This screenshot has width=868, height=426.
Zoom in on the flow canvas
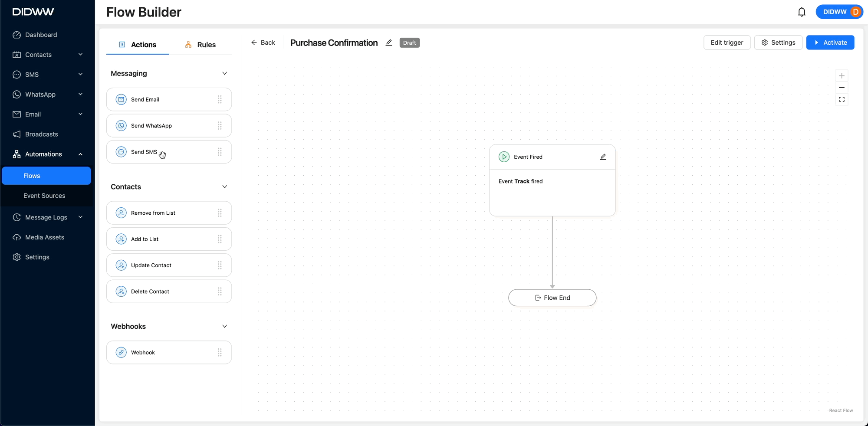click(x=842, y=75)
